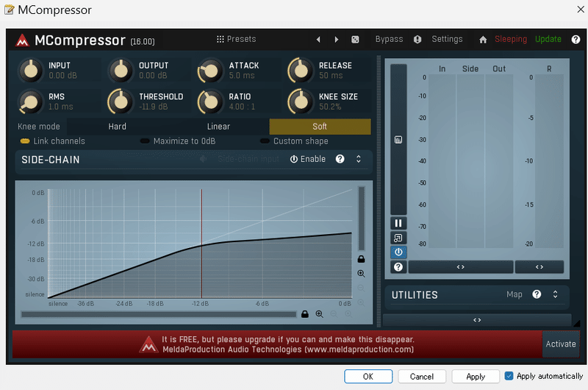Click the OK button
This screenshot has height=390, width=588.
point(368,377)
